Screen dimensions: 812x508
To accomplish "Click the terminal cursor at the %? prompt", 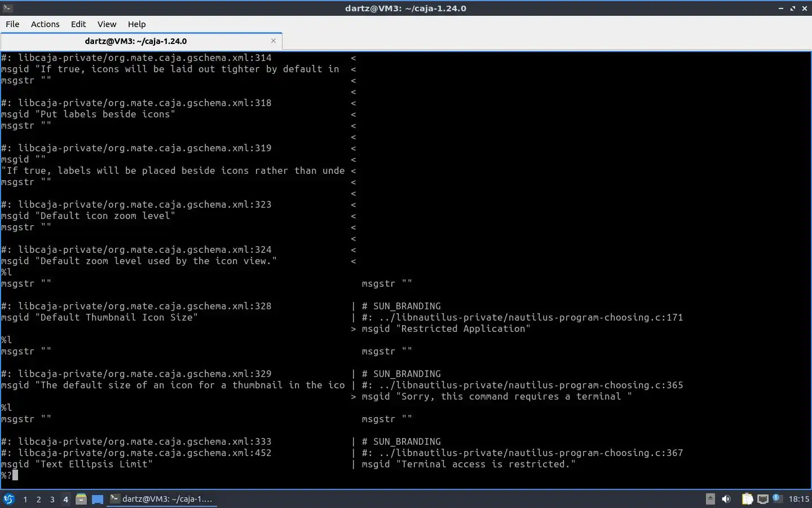I will point(15,475).
